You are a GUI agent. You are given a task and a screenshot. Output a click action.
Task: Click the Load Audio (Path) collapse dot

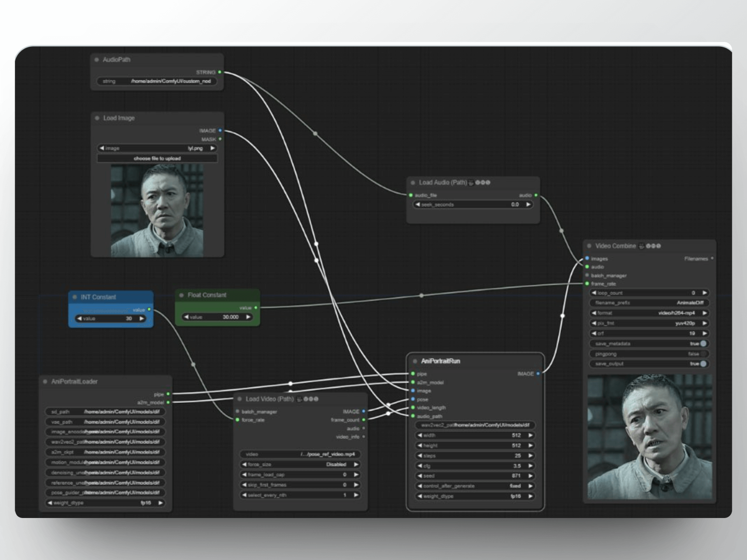click(413, 182)
